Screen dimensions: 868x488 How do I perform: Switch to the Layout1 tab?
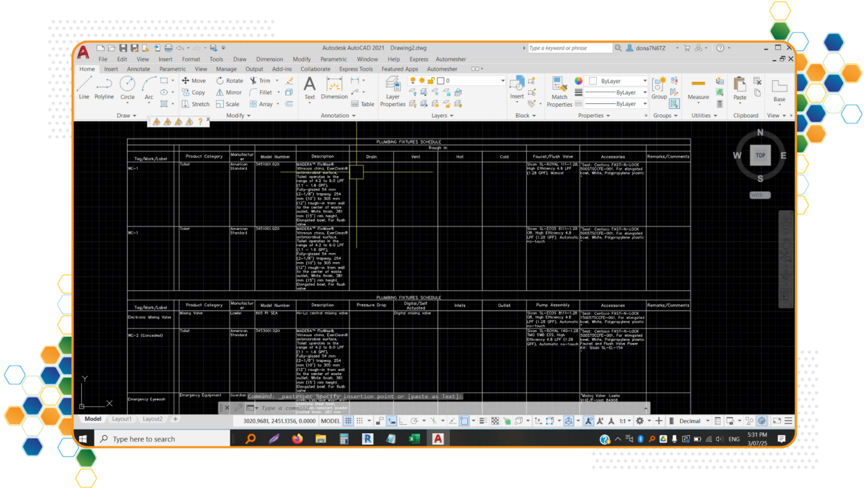(x=121, y=419)
